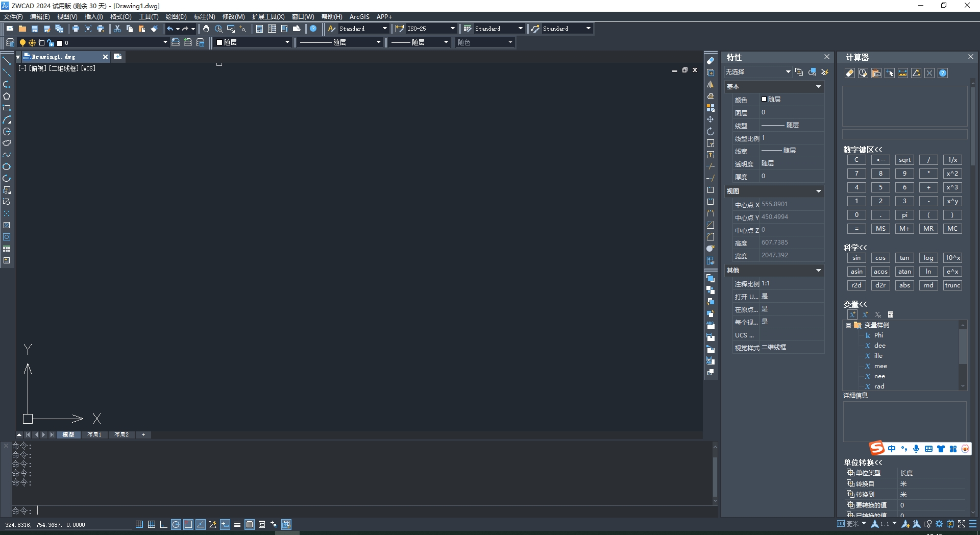Click the calculator measure distance ruler icon
The width and height of the screenshot is (980, 535).
click(903, 73)
